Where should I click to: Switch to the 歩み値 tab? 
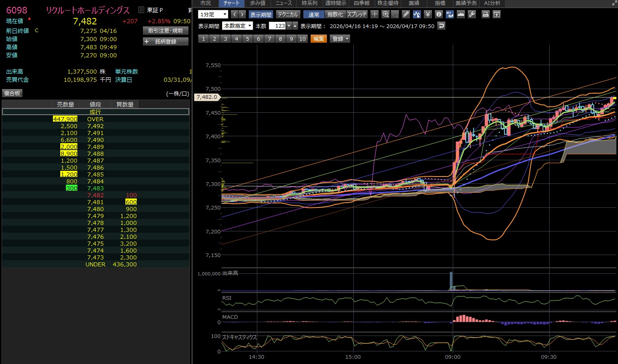click(257, 3)
